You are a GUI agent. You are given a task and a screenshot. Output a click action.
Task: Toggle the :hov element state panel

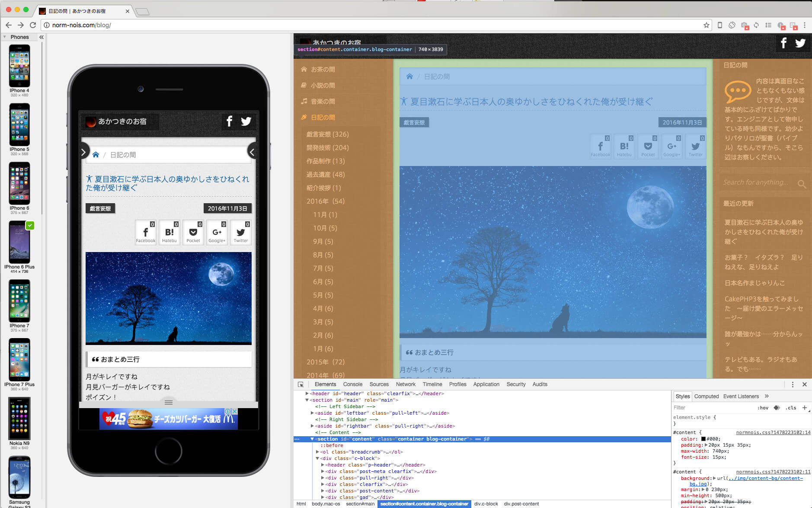763,408
